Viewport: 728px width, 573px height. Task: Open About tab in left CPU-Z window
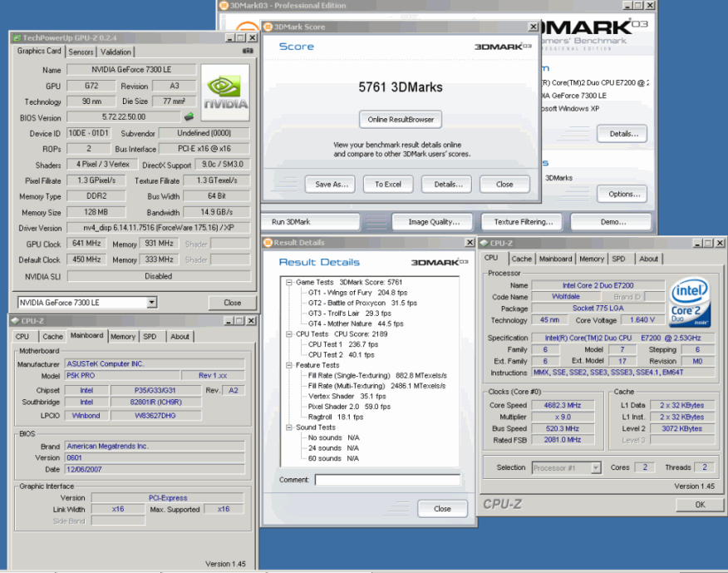click(x=180, y=337)
